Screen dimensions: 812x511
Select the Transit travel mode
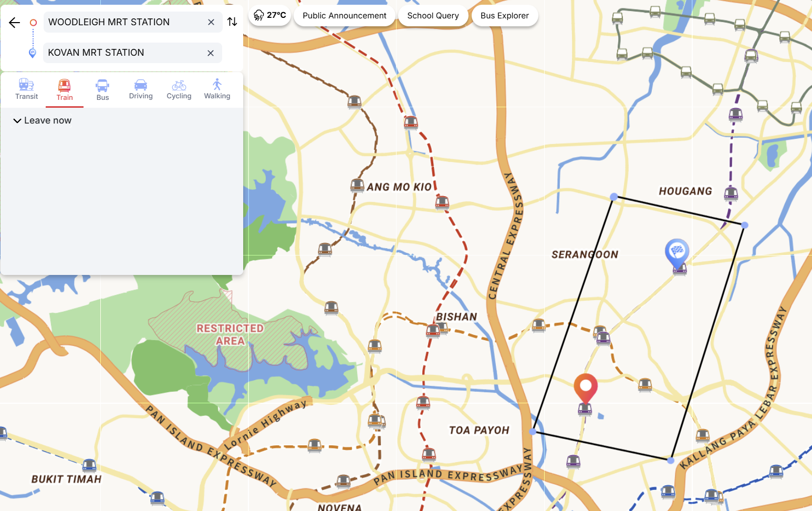pos(26,89)
